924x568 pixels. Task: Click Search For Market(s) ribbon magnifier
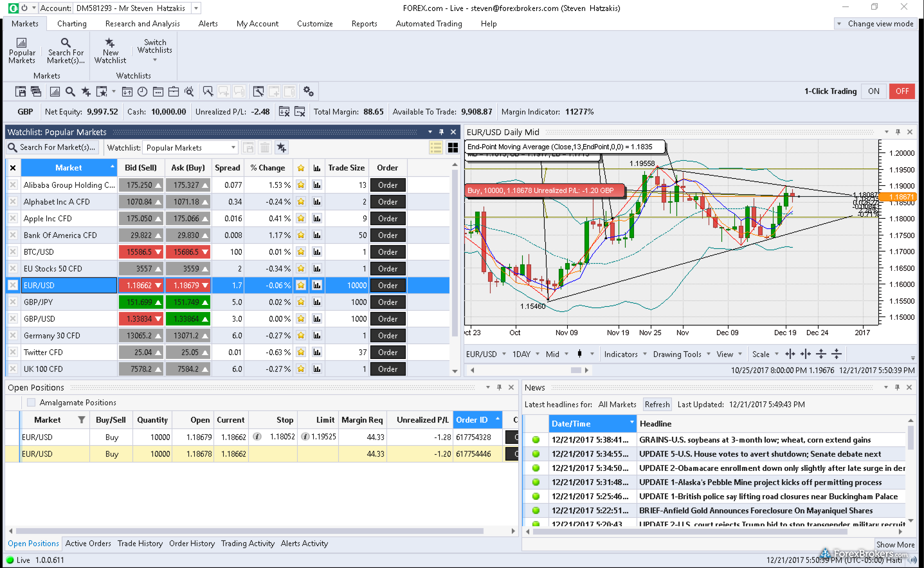click(x=66, y=51)
